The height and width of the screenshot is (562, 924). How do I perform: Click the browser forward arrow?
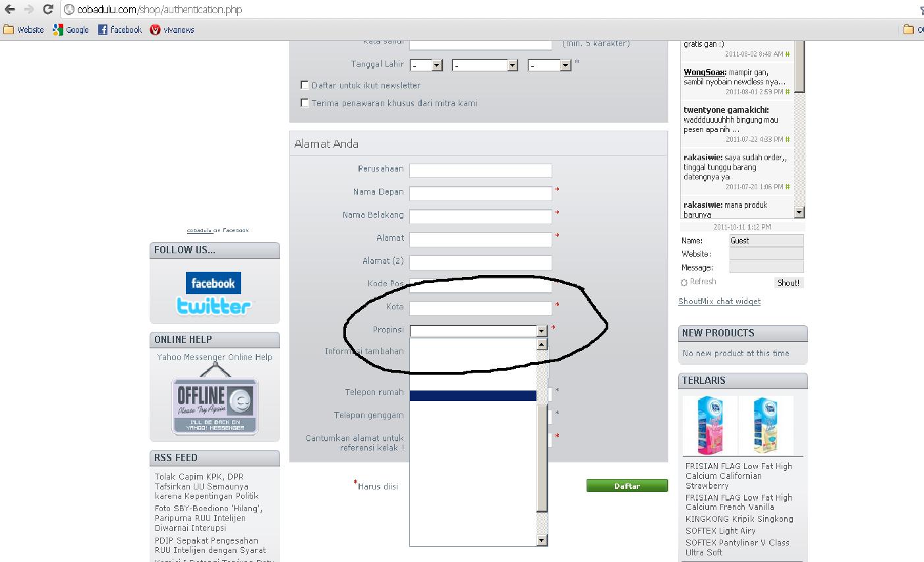[x=28, y=9]
